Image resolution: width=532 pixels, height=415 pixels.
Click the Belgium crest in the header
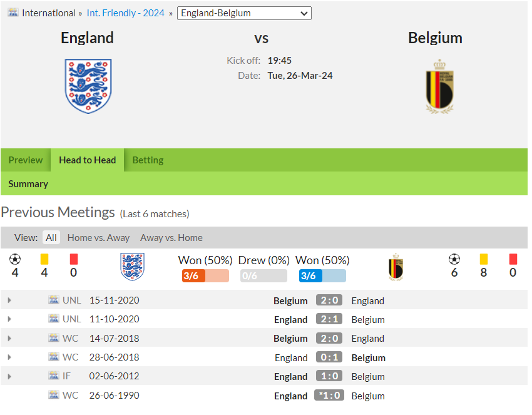[440, 86]
